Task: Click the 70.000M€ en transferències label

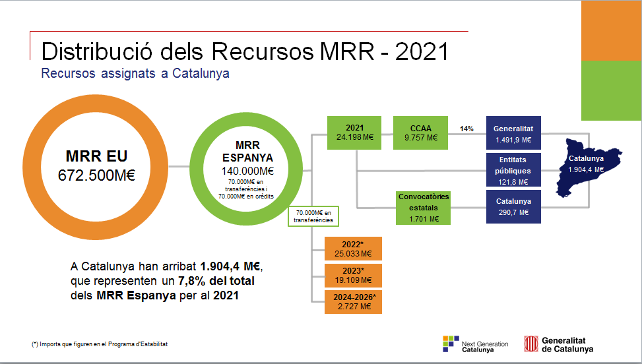Action: pyautogui.click(x=313, y=216)
